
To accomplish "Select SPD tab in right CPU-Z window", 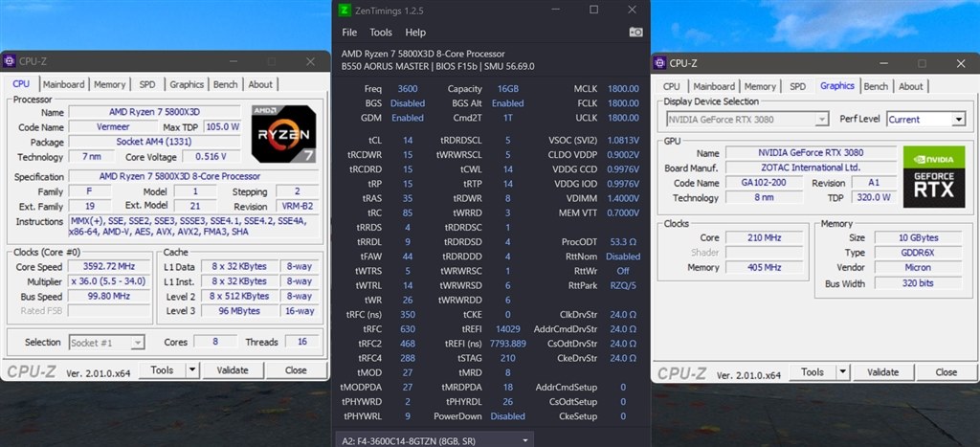I will [x=797, y=86].
